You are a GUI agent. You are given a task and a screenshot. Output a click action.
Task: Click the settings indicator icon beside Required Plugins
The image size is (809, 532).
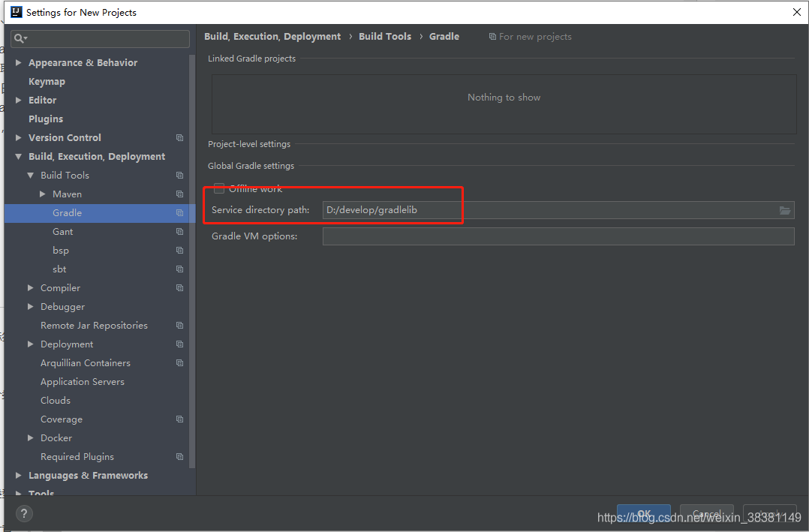click(179, 456)
